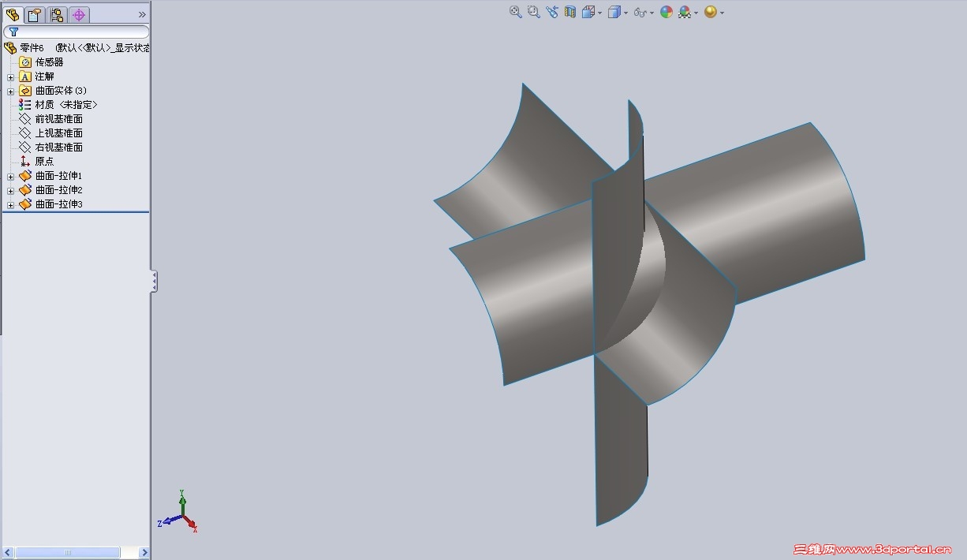Switch to the FeatureManager design tree tab

coord(13,14)
